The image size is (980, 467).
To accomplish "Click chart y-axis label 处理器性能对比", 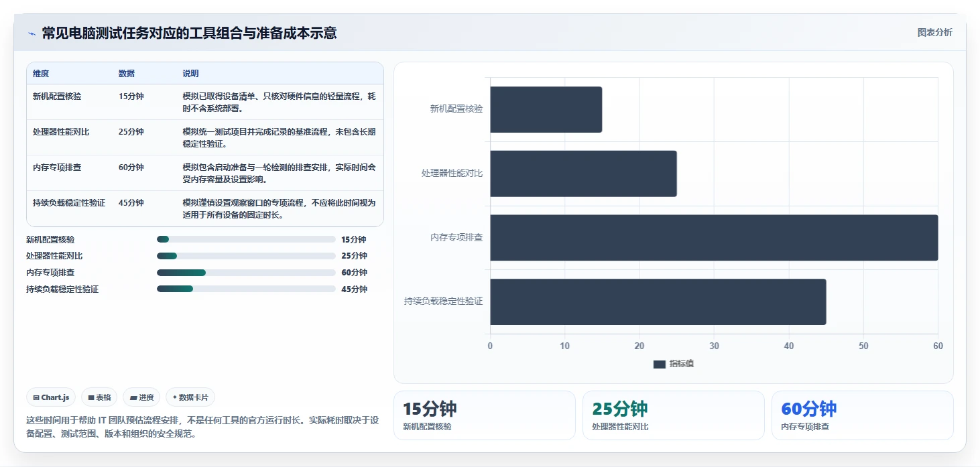I will pos(452,174).
